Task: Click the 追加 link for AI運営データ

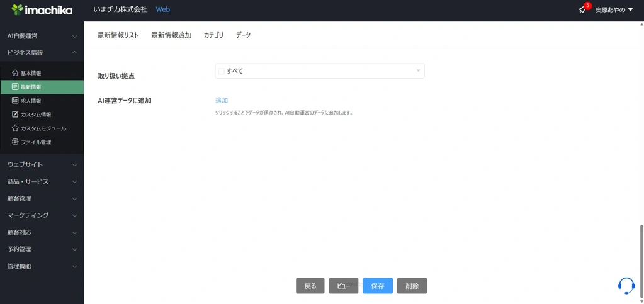Action: pyautogui.click(x=222, y=100)
